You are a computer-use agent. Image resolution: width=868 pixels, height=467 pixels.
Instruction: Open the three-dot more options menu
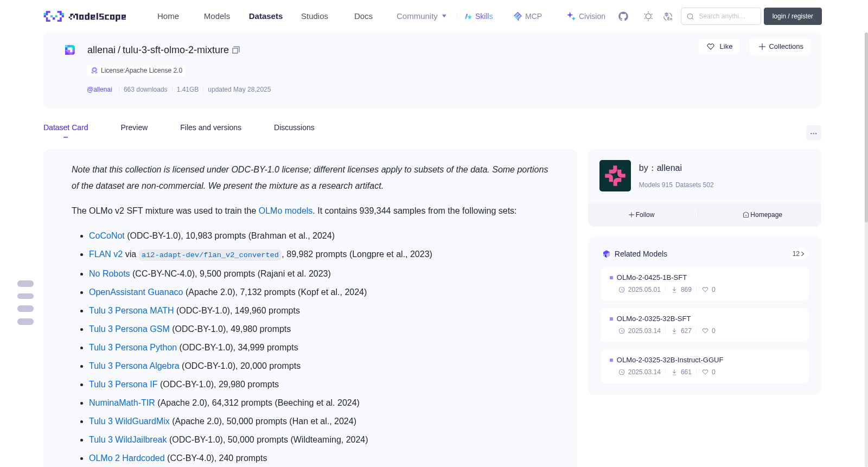click(814, 133)
